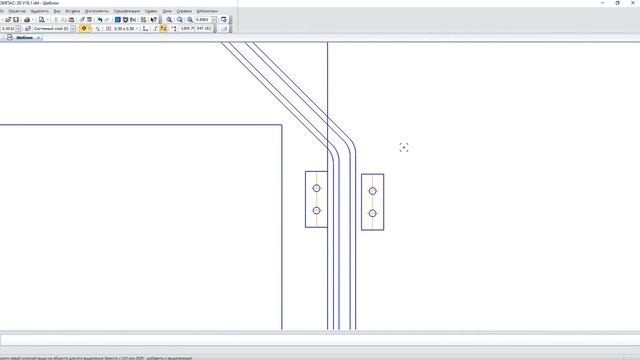
Task: Open the Окно menu
Action: (167, 11)
